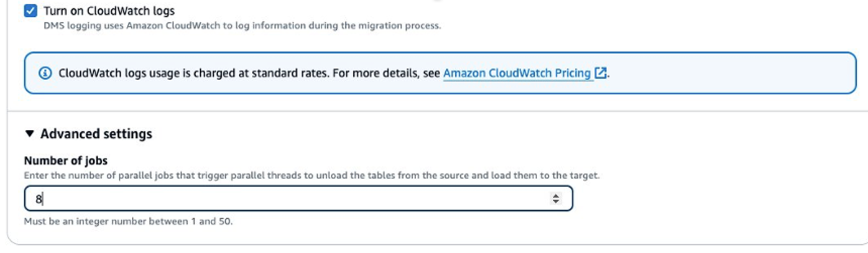Image resolution: width=868 pixels, height=253 pixels.
Task: Click the info icon in the CloudWatch notice
Action: coord(45,73)
